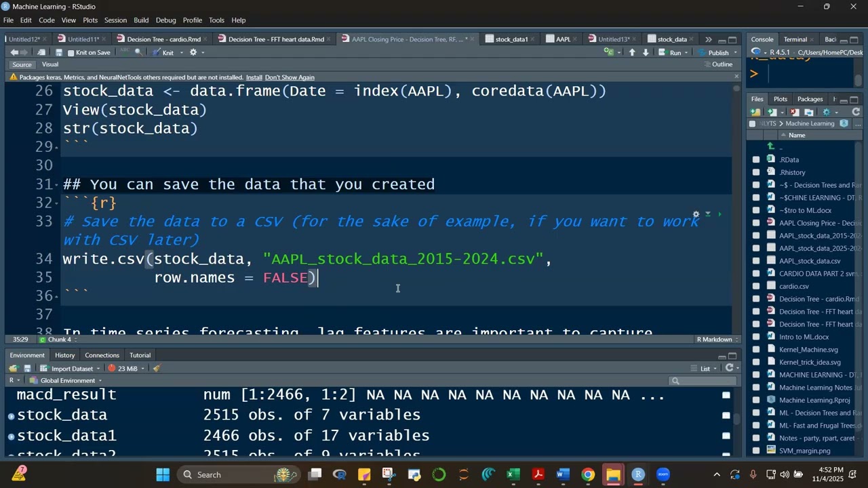The width and height of the screenshot is (868, 488).
Task: Open the Decision Tree - cardio.Rmd tab
Action: coord(163,39)
